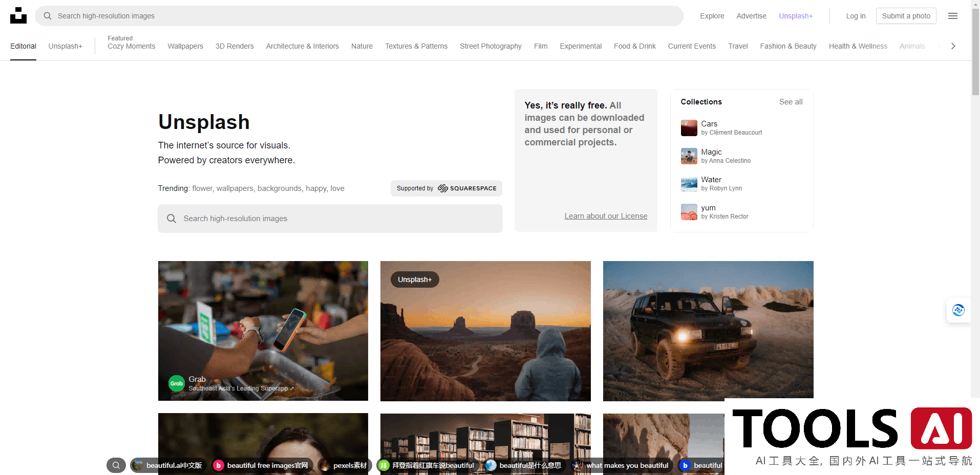The height and width of the screenshot is (475, 980).
Task: Click the round search icon in bottom bar
Action: click(x=116, y=465)
